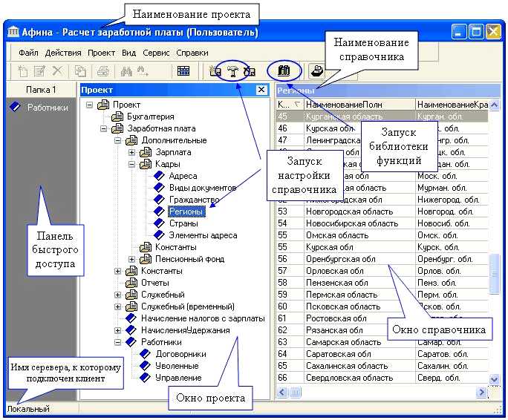
Task: Click scroll-up arrow of table scrollbar
Action: coord(494,105)
